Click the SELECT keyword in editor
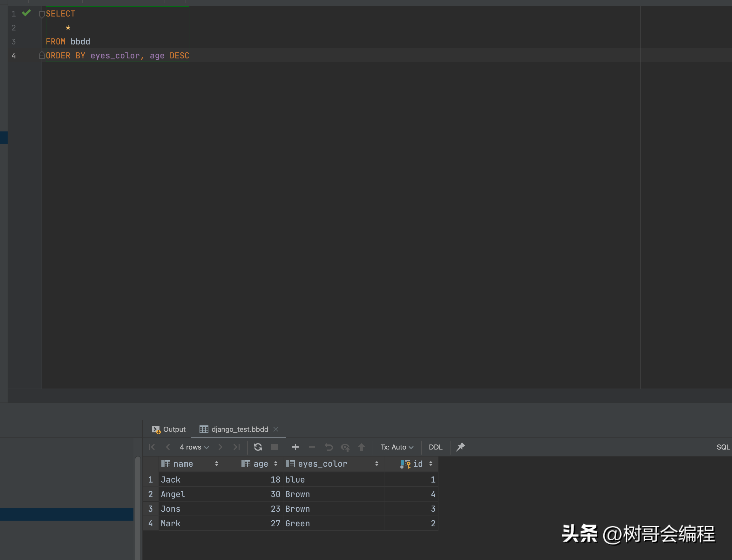Viewport: 732px width, 560px height. point(61,14)
